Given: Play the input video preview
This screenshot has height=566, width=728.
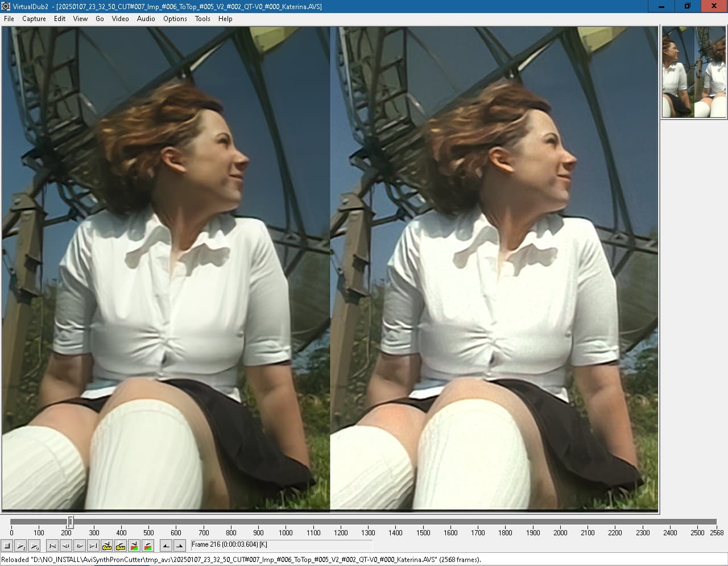Looking at the screenshot, I should click(20, 546).
